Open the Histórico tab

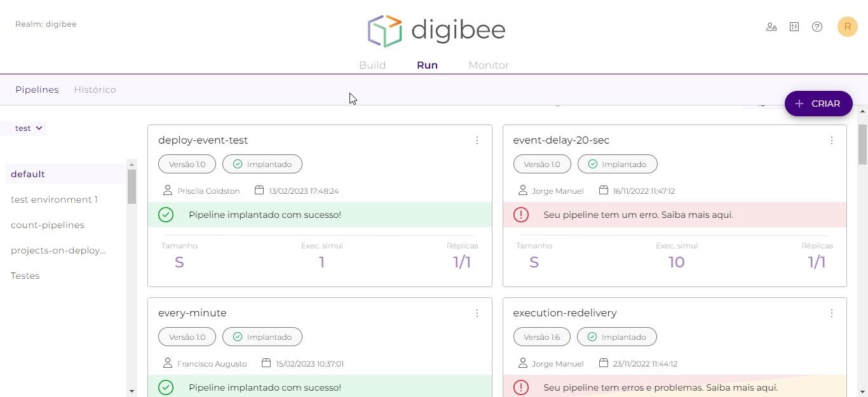click(95, 90)
